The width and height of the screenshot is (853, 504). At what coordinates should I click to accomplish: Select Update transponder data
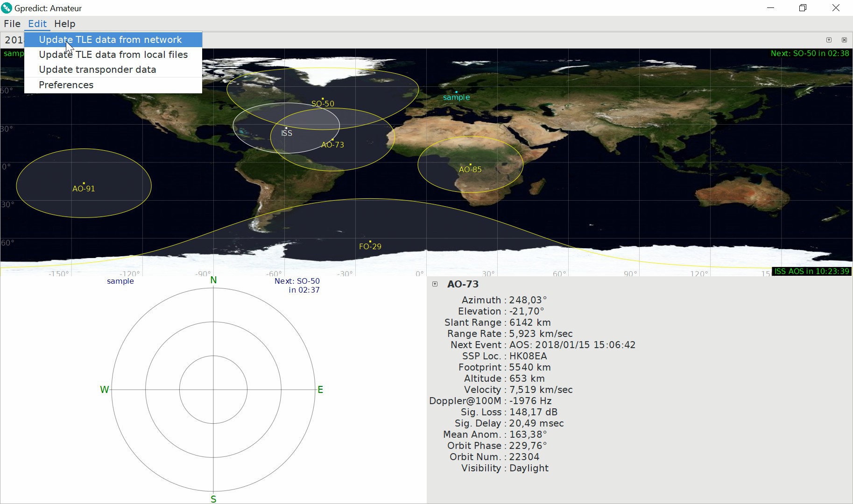point(113,70)
